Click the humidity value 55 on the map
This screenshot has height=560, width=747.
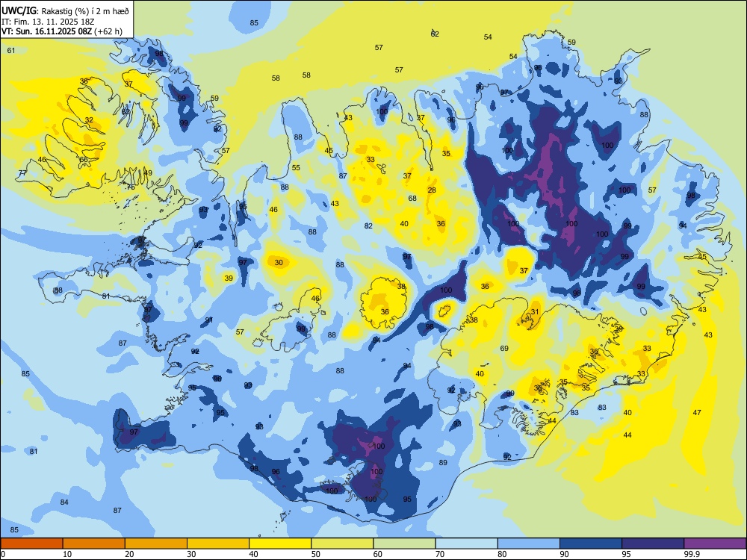[296, 167]
